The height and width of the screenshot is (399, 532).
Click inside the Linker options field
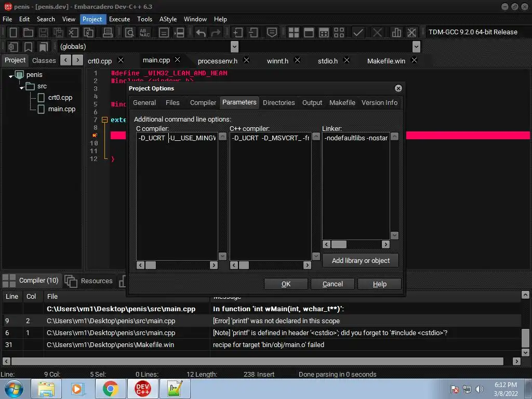point(356,186)
